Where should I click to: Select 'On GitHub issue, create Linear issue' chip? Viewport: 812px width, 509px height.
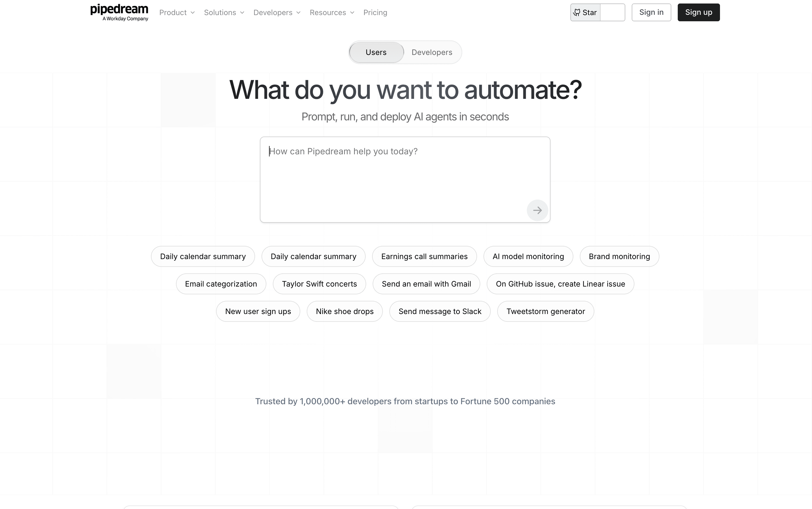(x=560, y=284)
